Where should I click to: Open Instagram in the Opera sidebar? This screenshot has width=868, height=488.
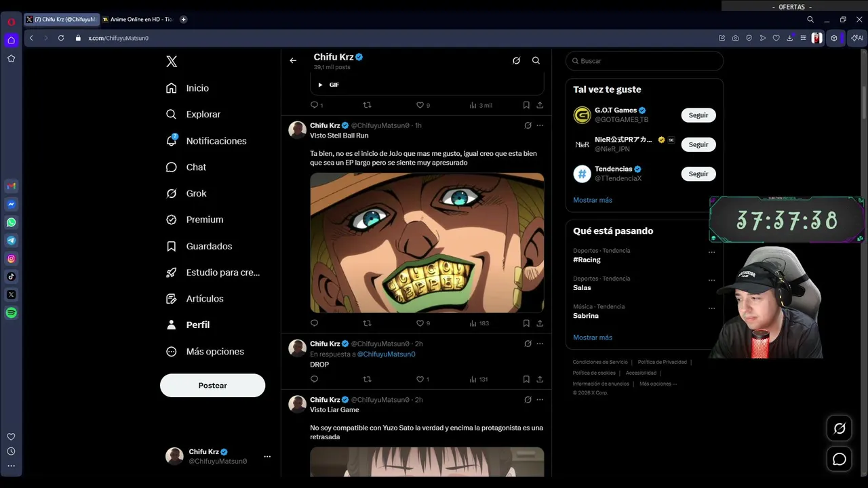[x=12, y=258]
